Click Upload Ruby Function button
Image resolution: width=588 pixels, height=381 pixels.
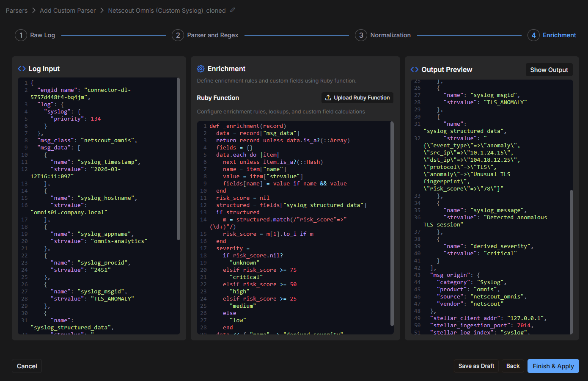click(357, 98)
